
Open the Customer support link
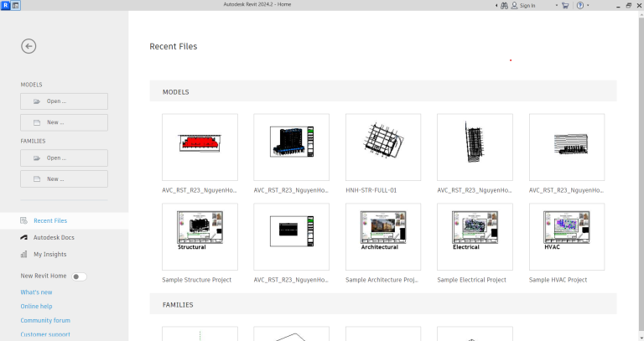coord(45,334)
